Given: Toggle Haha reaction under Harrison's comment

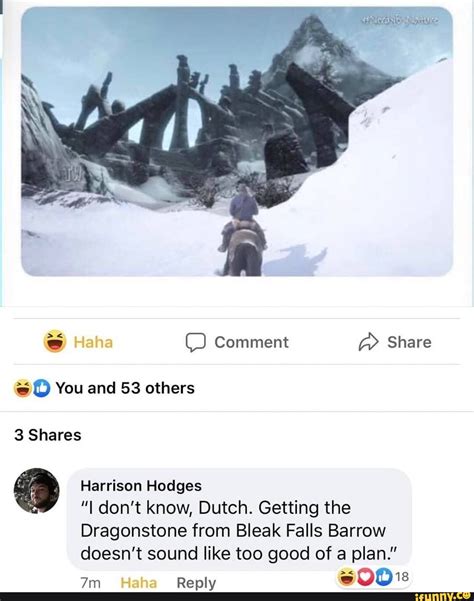Looking at the screenshot, I should (x=139, y=583).
